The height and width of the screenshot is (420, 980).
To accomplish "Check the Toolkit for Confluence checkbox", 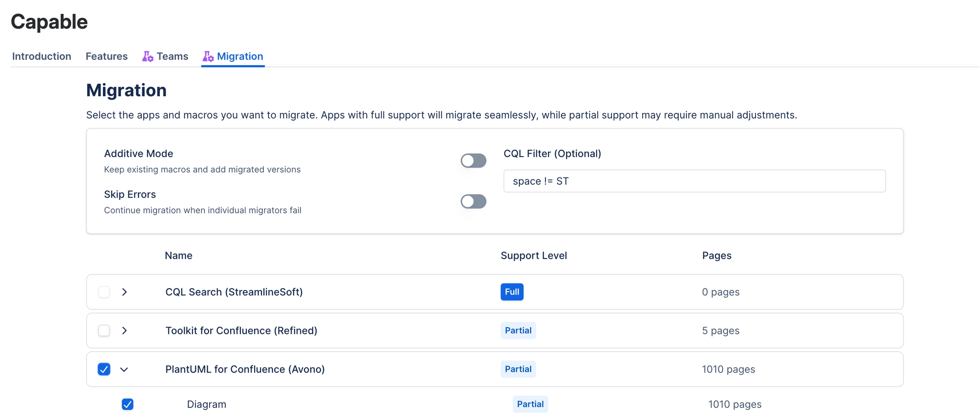I will pyautogui.click(x=104, y=330).
